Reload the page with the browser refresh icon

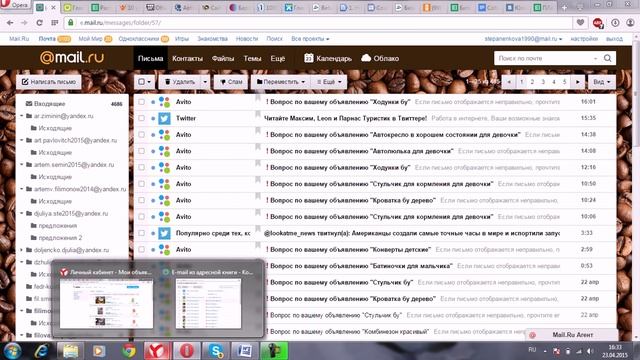(x=40, y=23)
